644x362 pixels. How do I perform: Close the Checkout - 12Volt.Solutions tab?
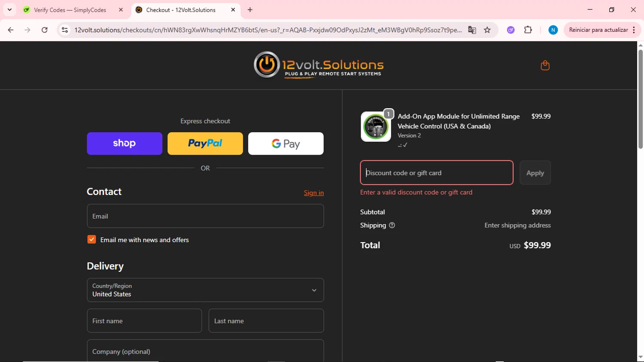pos(233,10)
